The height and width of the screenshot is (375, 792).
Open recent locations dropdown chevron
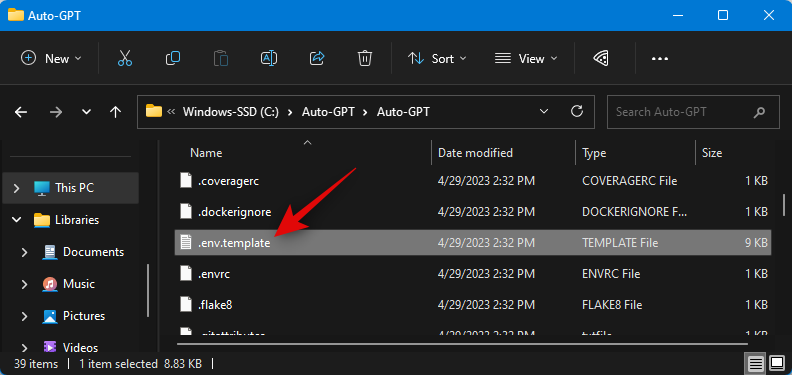tap(86, 112)
